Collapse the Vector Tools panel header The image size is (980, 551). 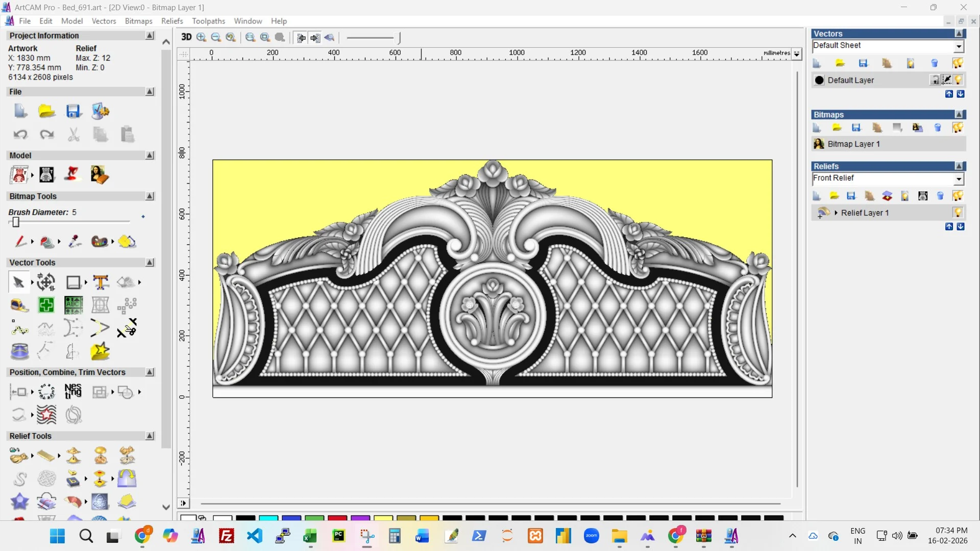(x=150, y=262)
